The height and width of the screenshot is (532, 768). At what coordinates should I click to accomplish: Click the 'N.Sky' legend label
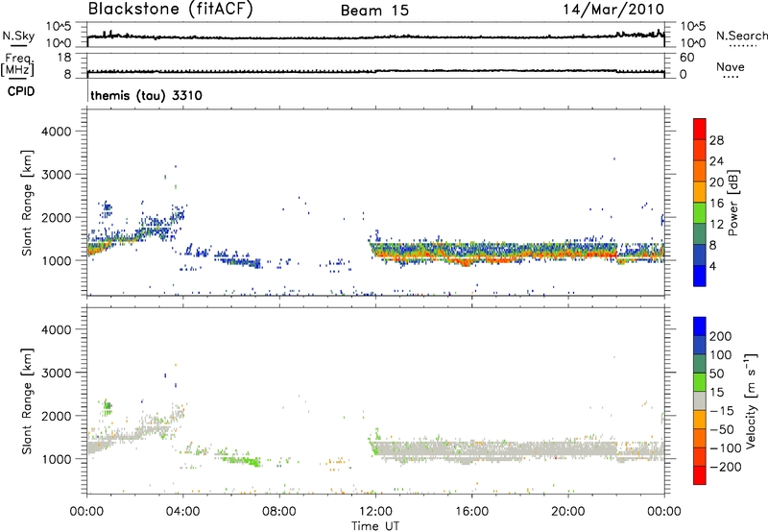(18, 36)
